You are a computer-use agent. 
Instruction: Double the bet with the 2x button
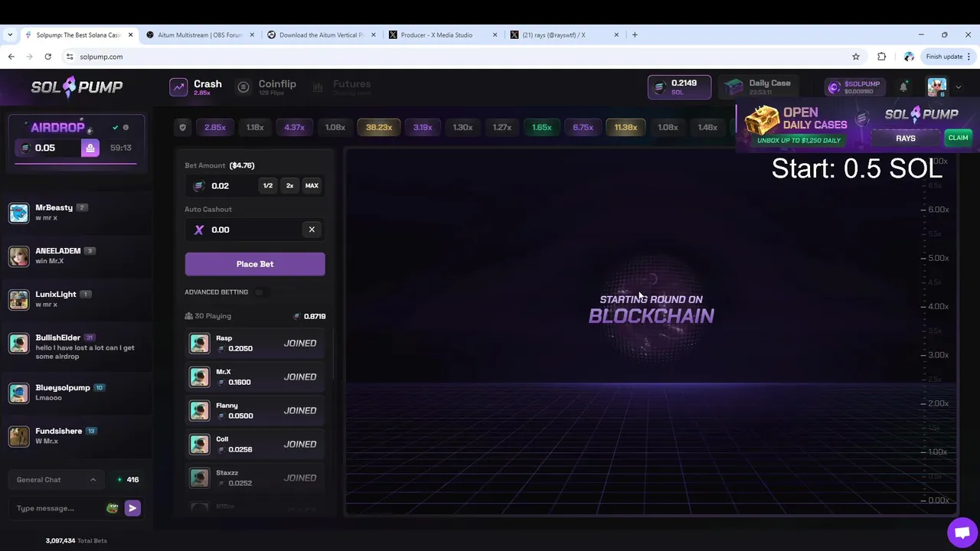(289, 185)
